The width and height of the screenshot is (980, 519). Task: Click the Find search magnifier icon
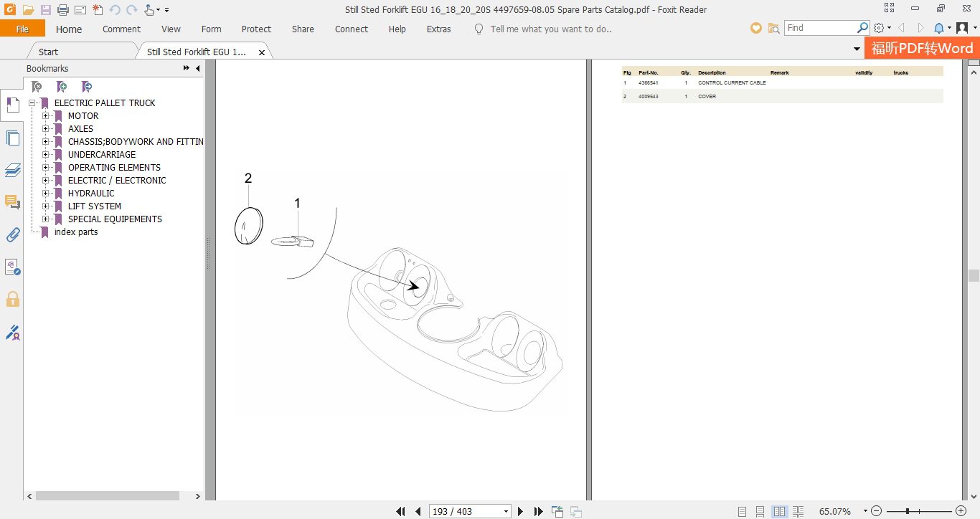(863, 28)
